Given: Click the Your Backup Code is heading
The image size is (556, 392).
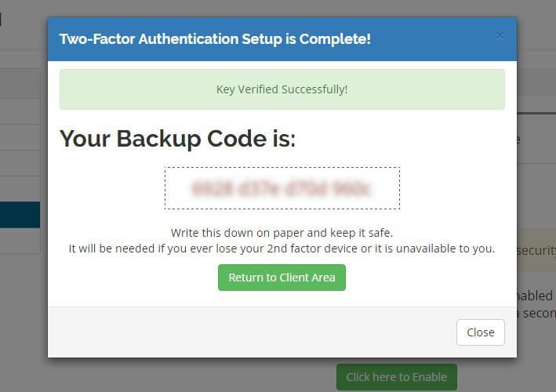Looking at the screenshot, I should [178, 139].
